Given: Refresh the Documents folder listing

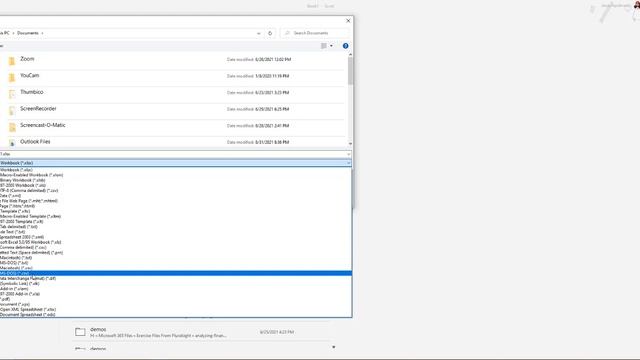Looking at the screenshot, I should (270, 33).
